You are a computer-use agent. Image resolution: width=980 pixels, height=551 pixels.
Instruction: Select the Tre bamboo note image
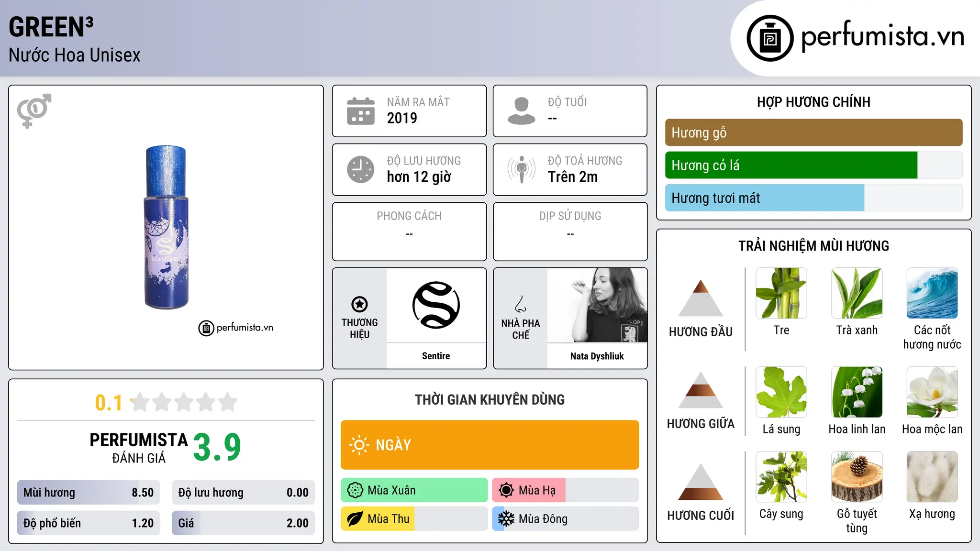tap(781, 293)
